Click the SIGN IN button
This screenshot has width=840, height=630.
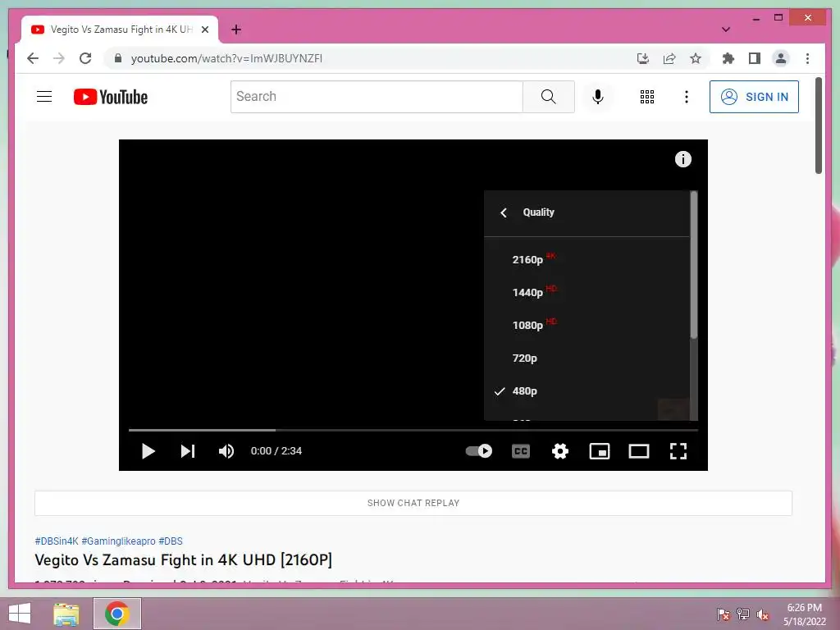[754, 97]
